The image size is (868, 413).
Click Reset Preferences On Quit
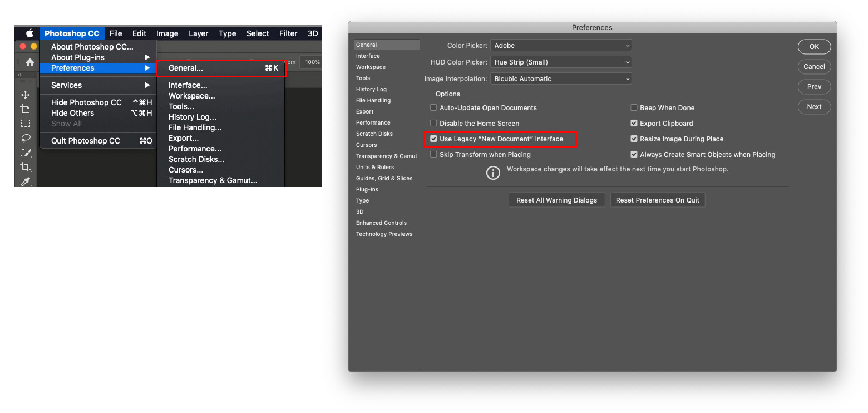[658, 200]
